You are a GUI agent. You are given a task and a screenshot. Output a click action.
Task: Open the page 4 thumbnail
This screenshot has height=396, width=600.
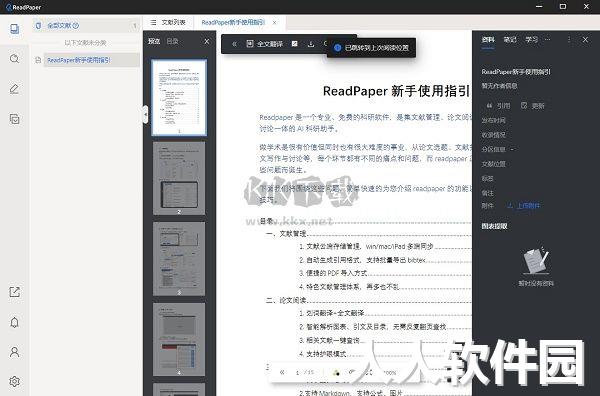(x=179, y=339)
